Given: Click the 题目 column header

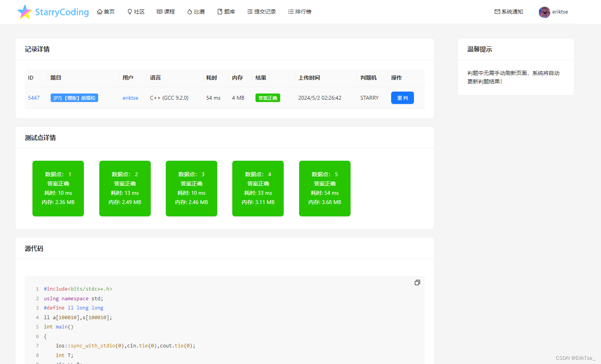Looking at the screenshot, I should (x=56, y=78).
